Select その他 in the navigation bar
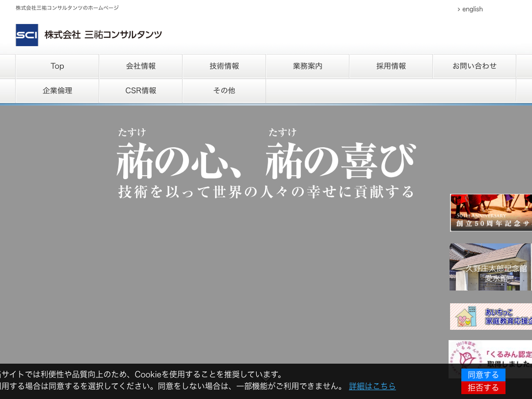This screenshot has width=532, height=399. point(224,90)
